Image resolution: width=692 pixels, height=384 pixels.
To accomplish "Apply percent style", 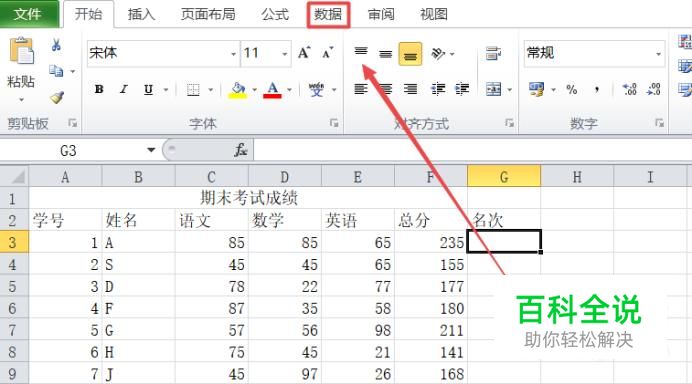I will [x=572, y=90].
